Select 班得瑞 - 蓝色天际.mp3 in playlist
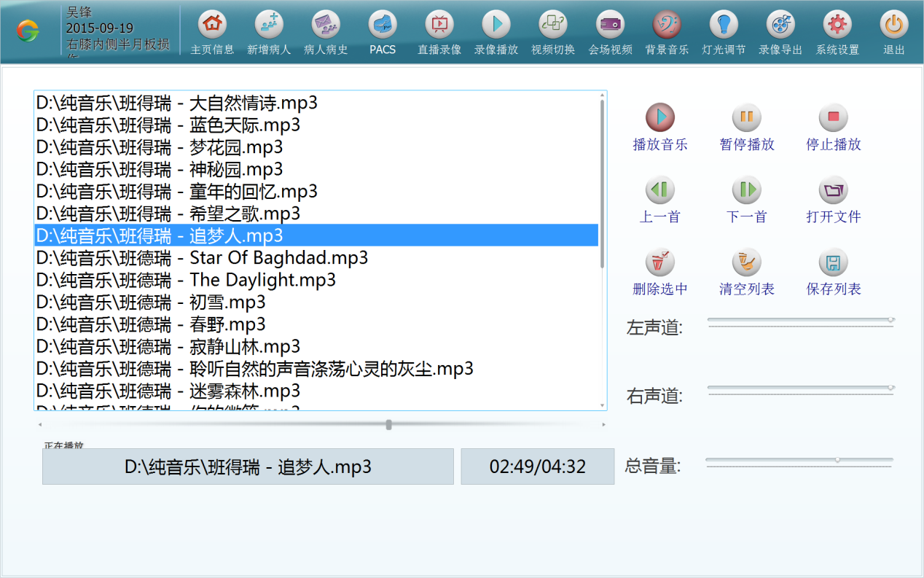The image size is (924, 578). point(316,125)
